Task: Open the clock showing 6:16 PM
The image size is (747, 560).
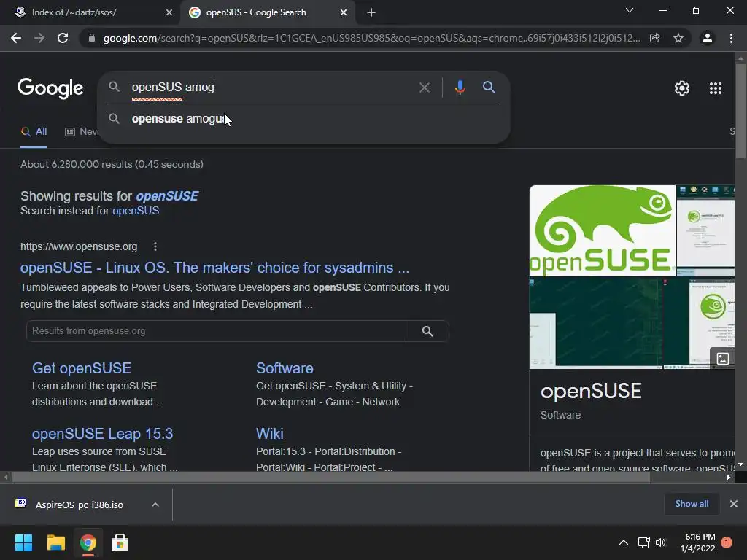Action: click(698, 542)
